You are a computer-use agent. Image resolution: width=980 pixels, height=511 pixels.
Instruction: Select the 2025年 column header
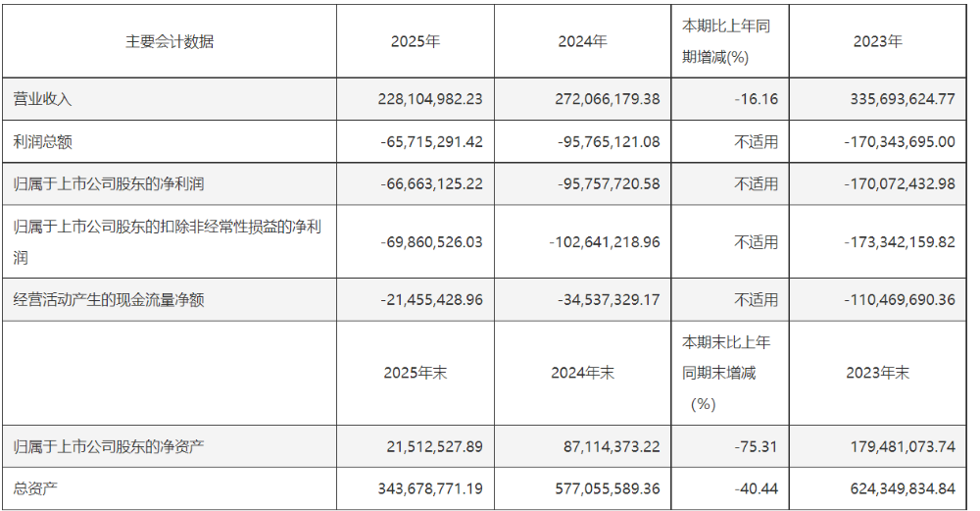tap(415, 42)
